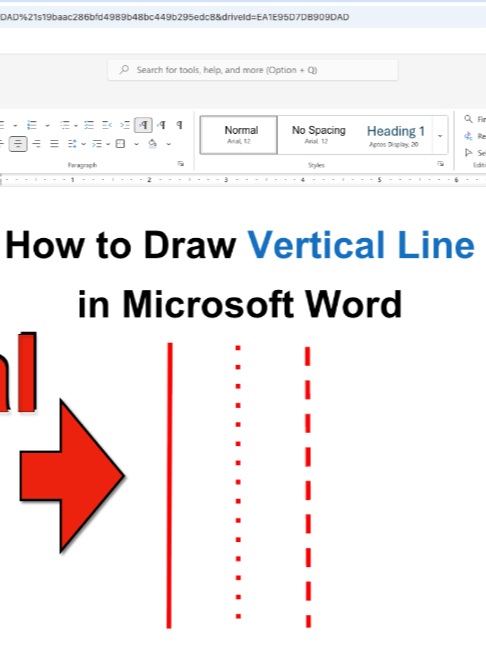Decrease the paragraph indent
Viewport: 486px width, 648px height.
[107, 125]
